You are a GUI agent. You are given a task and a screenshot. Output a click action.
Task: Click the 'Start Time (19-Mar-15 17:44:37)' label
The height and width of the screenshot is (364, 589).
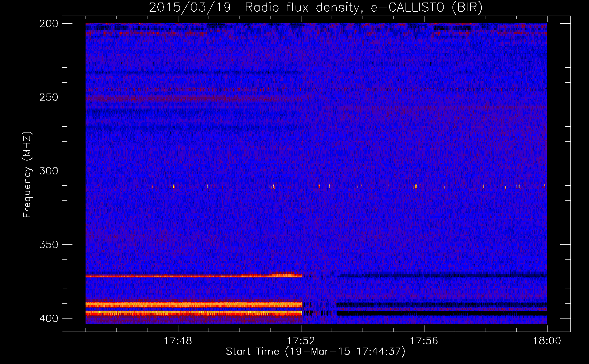coord(316,352)
